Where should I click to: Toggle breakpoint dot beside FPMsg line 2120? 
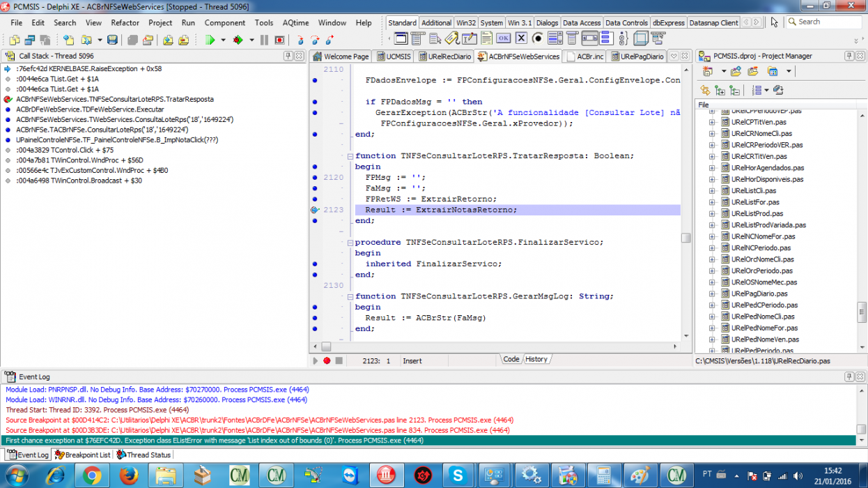click(x=315, y=177)
